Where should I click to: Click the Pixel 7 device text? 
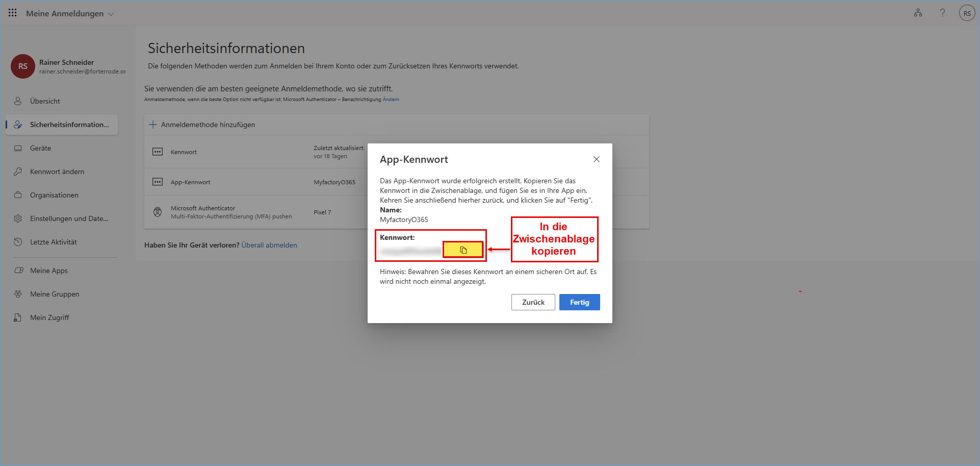point(322,212)
